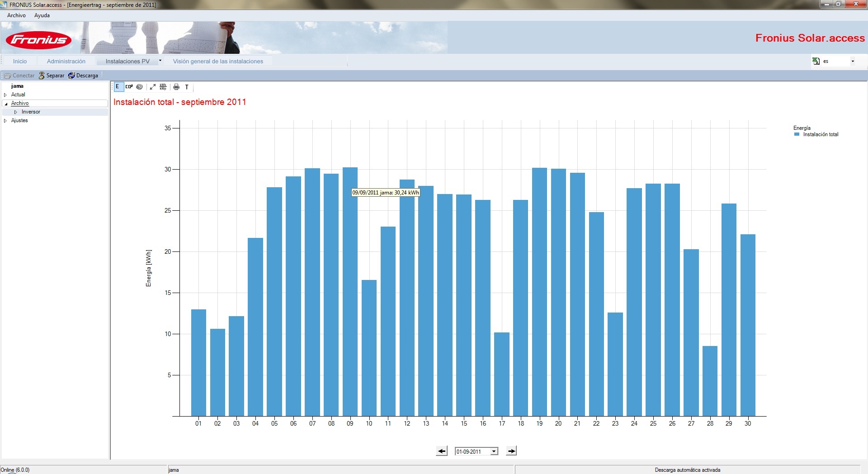Open the date selector dropdown 01-09-2011
868x474 pixels.
(x=494, y=451)
